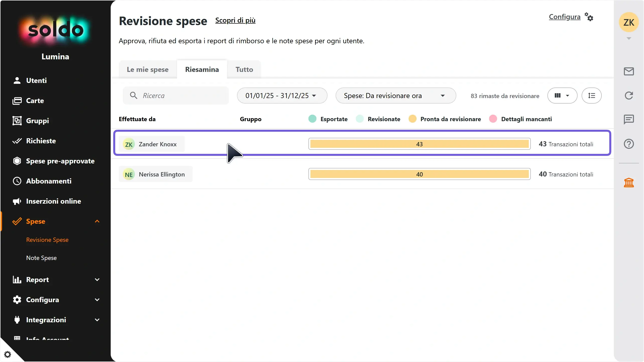
Task: Open the columns view dropdown
Action: coord(562,96)
